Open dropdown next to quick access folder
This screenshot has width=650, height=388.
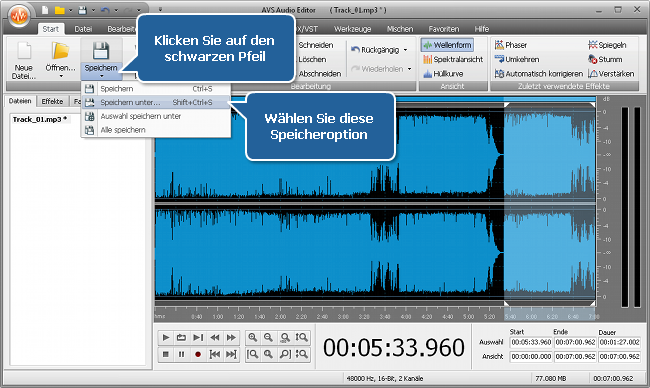click(x=70, y=10)
